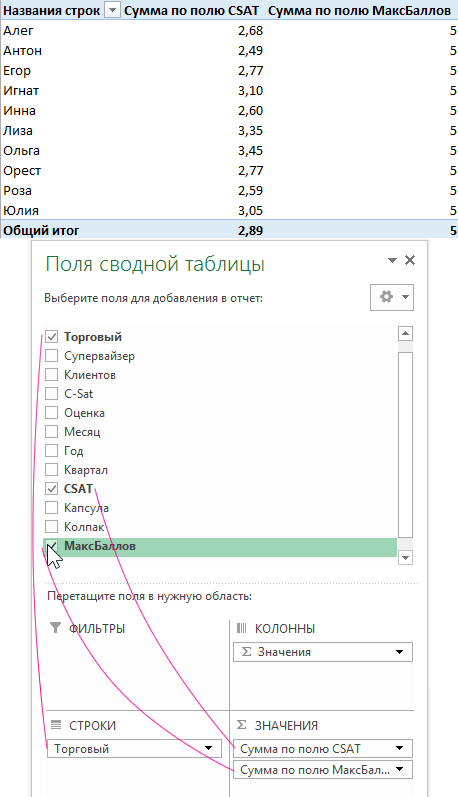
Task: Open the gear tools layout menu
Action: pyautogui.click(x=392, y=297)
